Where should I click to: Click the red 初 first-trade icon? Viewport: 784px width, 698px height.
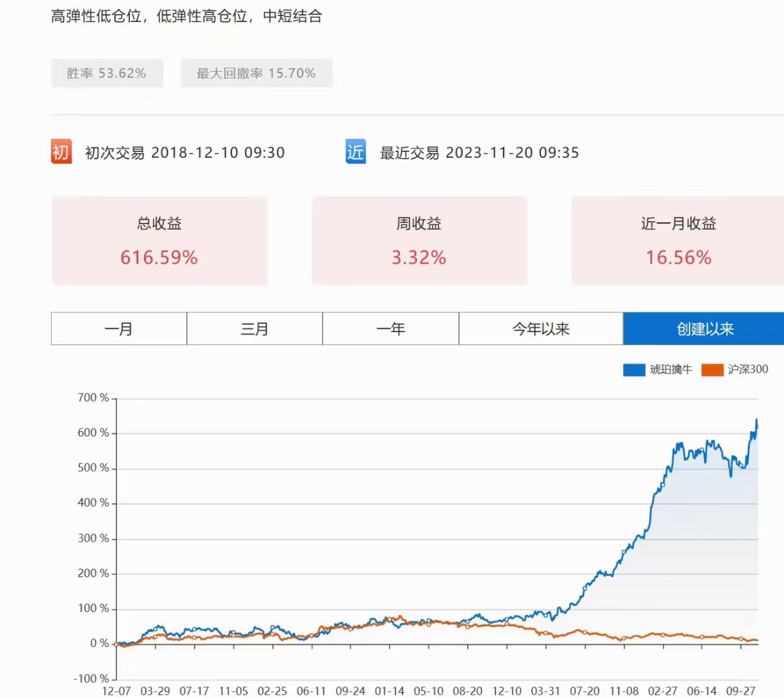[61, 152]
